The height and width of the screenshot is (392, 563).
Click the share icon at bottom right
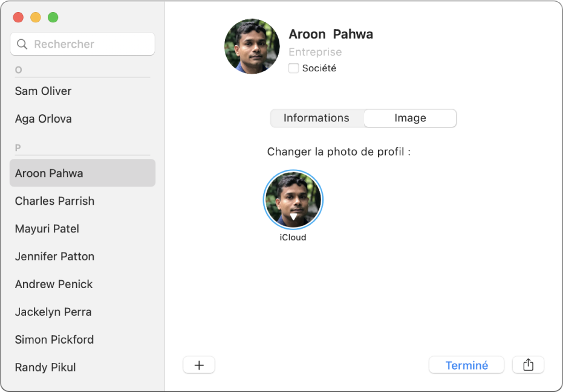pos(529,365)
